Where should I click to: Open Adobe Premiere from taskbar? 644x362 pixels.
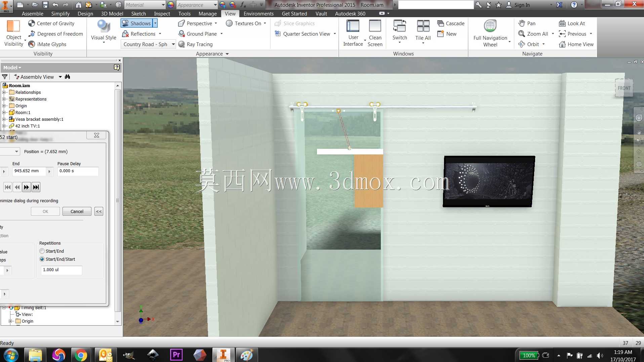[176, 355]
